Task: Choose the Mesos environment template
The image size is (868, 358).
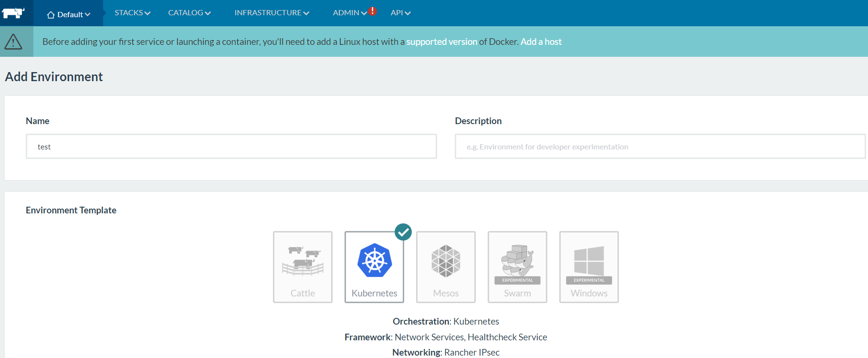Action: (446, 267)
